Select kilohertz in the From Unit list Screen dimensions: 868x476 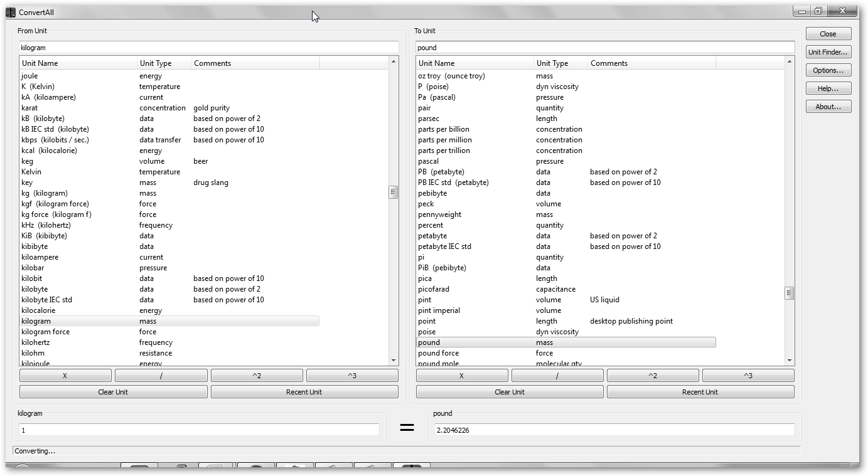tap(36, 342)
